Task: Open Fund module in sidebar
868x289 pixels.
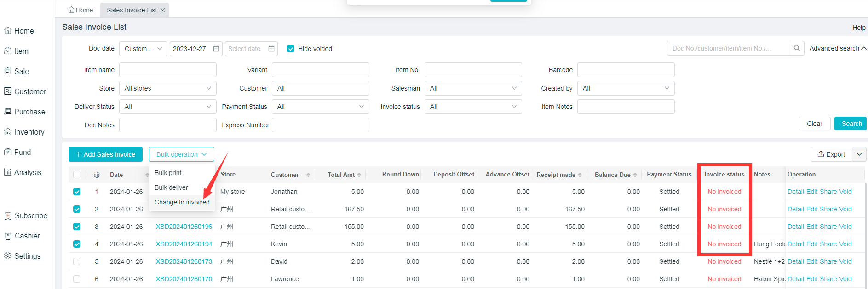Action: [22, 152]
